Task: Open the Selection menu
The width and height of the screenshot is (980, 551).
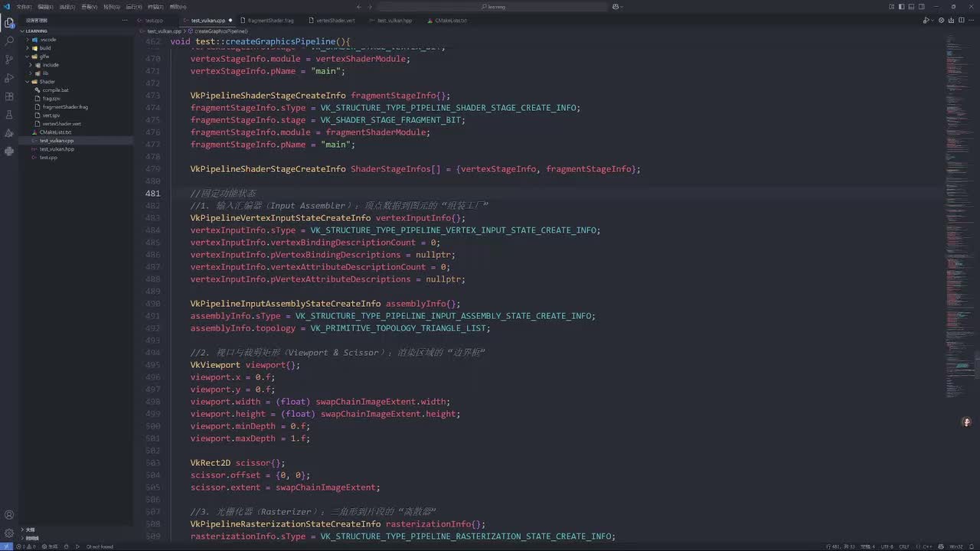Action: (67, 7)
